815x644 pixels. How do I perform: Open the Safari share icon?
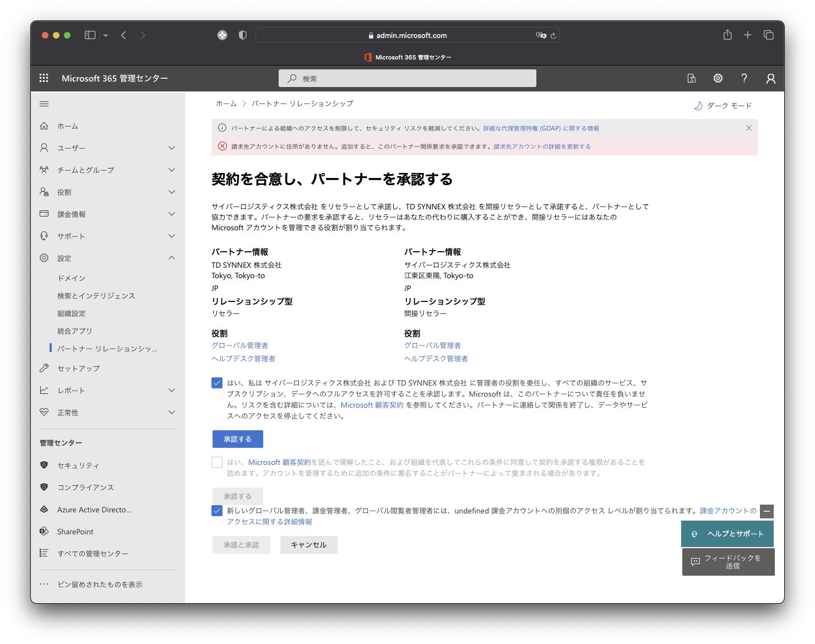727,35
